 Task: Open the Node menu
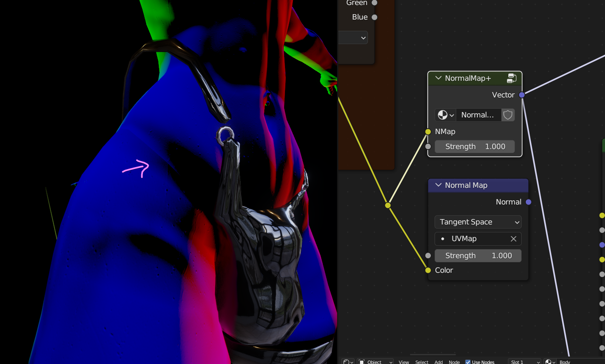[x=454, y=362]
